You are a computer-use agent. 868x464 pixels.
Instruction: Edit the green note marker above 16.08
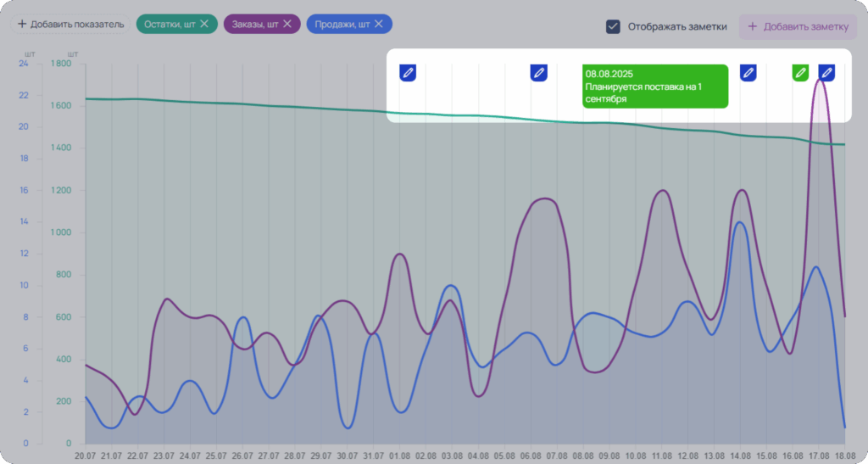pyautogui.click(x=800, y=73)
